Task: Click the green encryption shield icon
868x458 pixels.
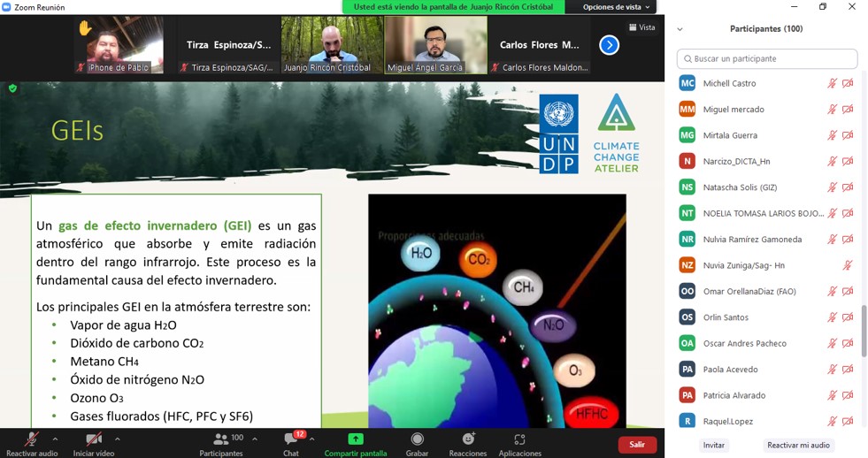Action: click(12, 88)
